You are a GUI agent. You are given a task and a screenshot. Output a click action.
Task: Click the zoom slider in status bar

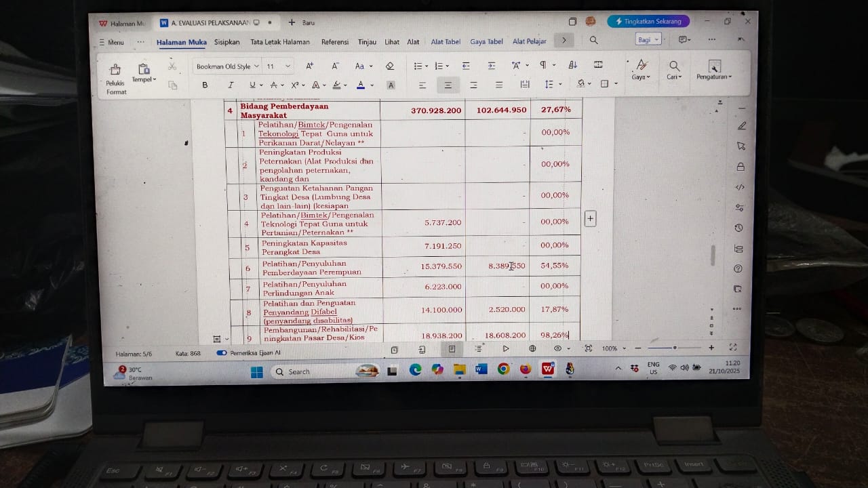674,348
